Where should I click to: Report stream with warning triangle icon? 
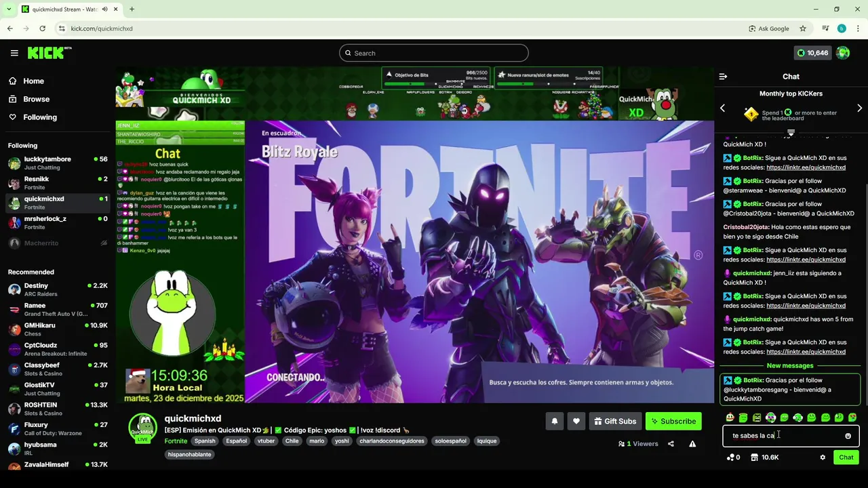692,444
